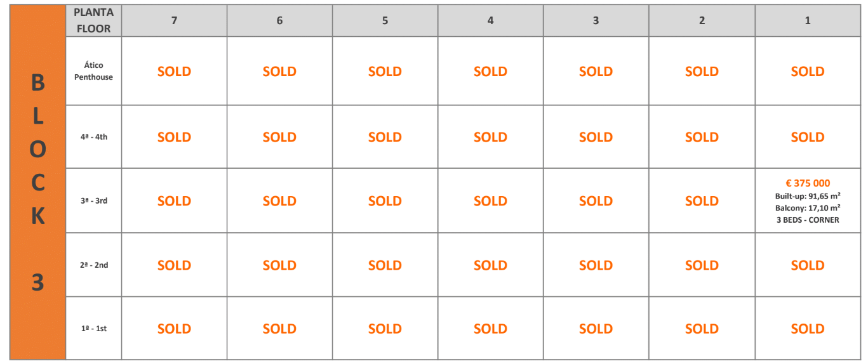Select the Ático Penthouse row label

pos(93,71)
